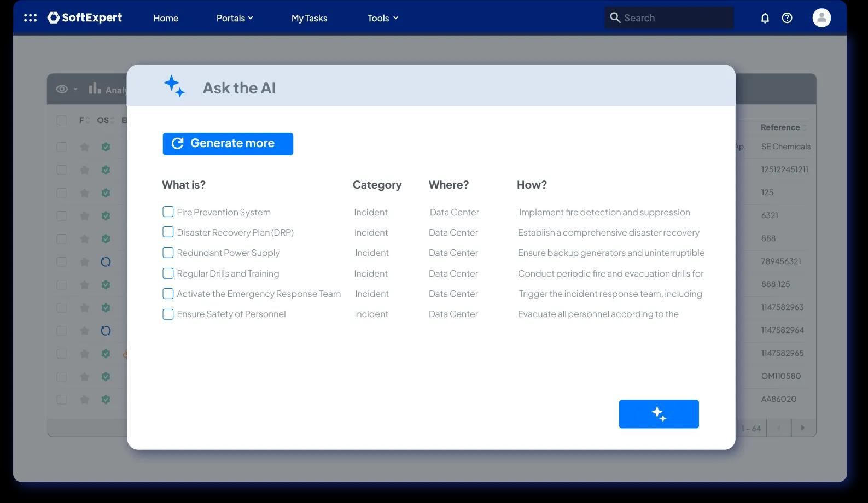Click reference 125122451211 in background table
The width and height of the screenshot is (868, 503).
click(784, 169)
